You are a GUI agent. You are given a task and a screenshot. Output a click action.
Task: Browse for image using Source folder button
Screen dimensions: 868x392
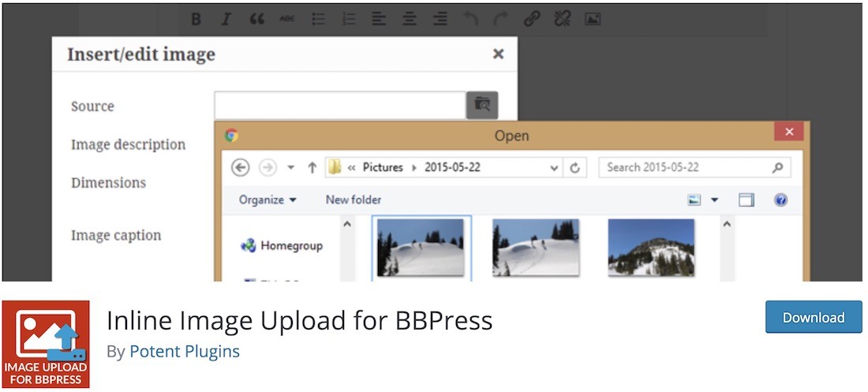tap(482, 105)
